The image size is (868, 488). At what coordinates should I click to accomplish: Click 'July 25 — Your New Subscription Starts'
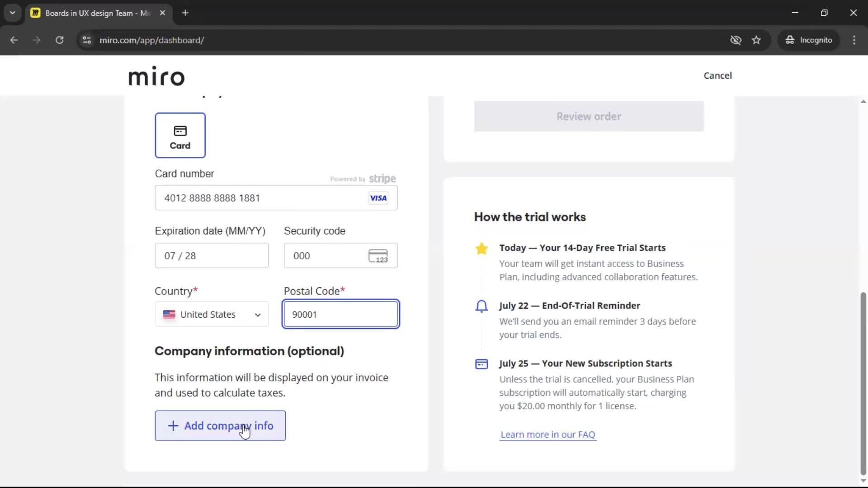(x=585, y=364)
